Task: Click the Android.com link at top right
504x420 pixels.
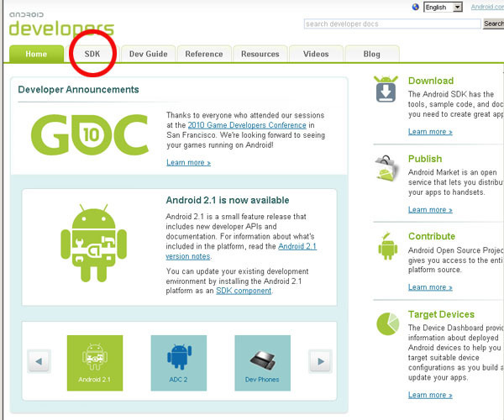Action: click(487, 7)
